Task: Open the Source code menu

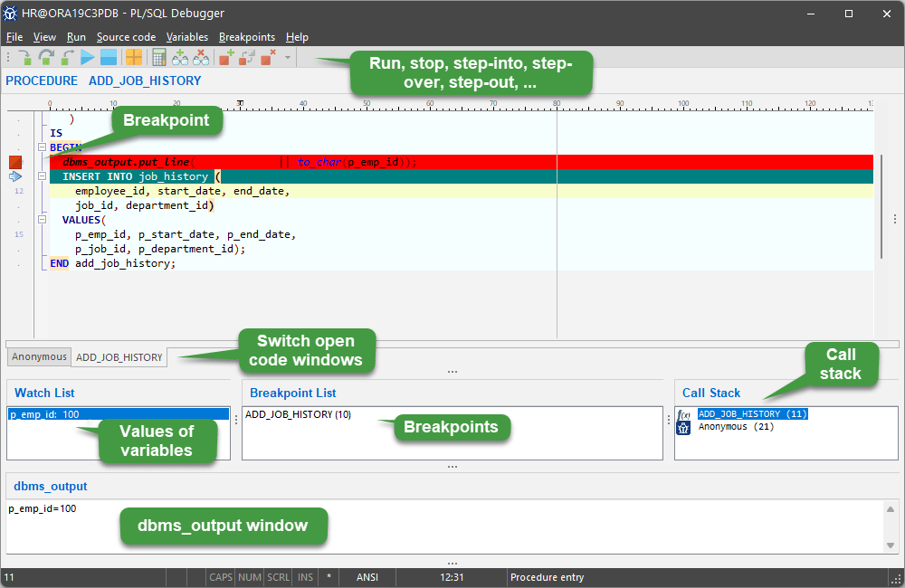Action: pos(126,37)
